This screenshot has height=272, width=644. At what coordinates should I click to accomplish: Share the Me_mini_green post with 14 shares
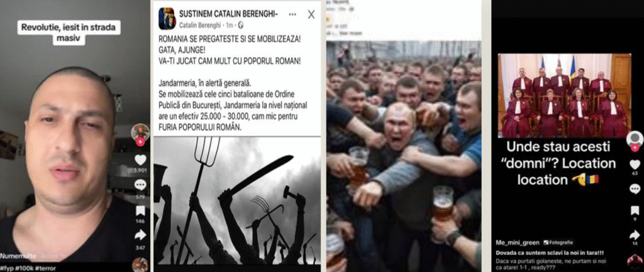coord(635,235)
